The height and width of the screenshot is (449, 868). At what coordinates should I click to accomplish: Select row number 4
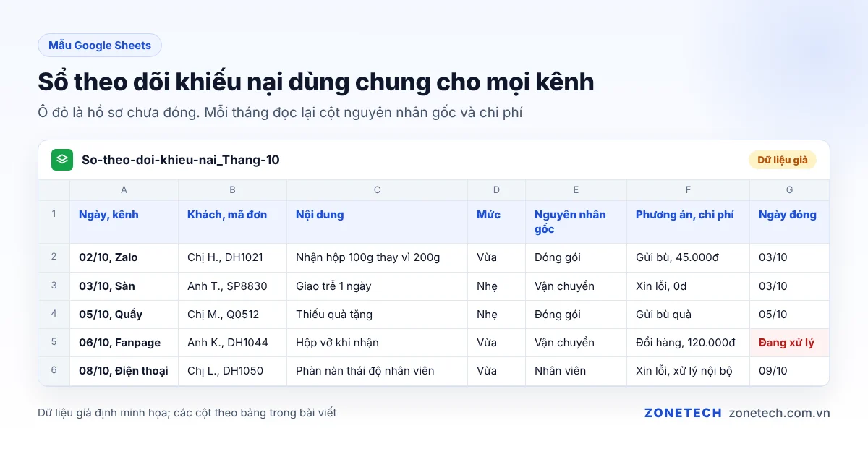click(x=54, y=314)
